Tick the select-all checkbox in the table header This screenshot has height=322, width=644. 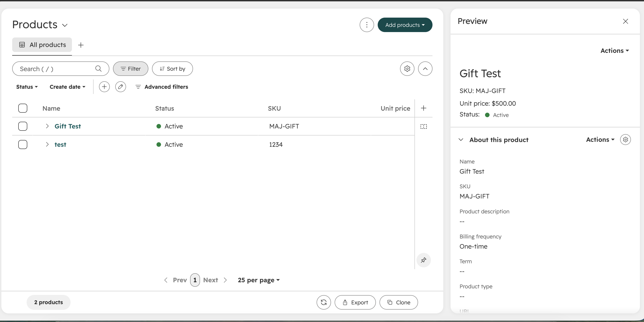point(23,108)
